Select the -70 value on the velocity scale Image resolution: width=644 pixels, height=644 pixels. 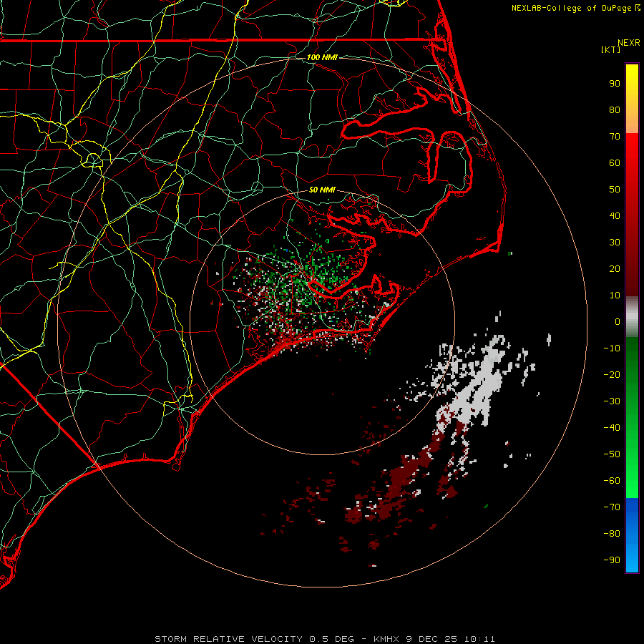612,507
